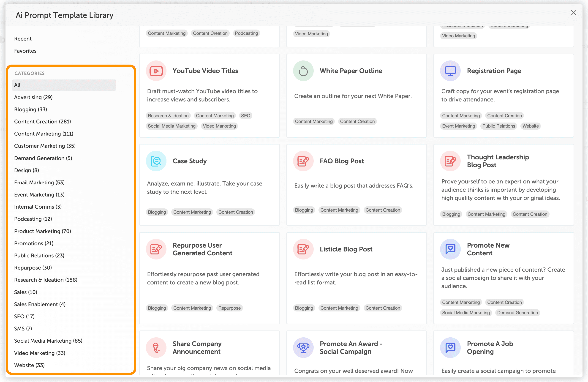The height and width of the screenshot is (382, 588).
Task: Click the YouTube Video Titles play icon
Action: coord(156,71)
